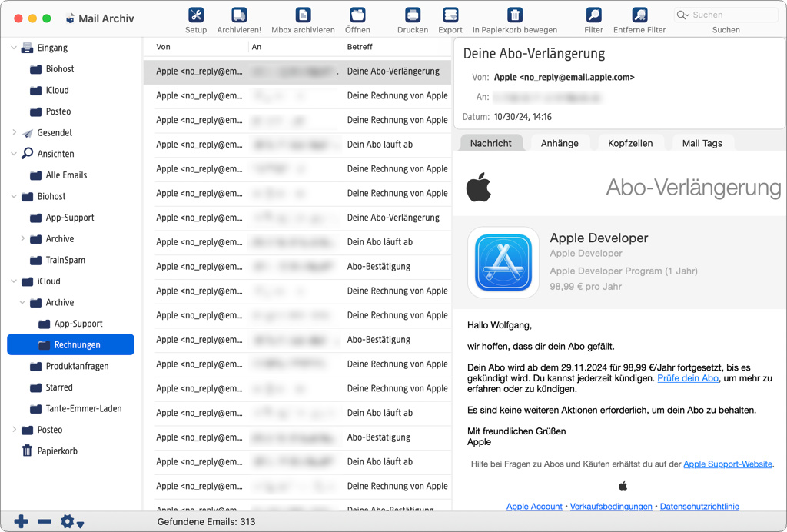Open the Apple Support-Website link

click(x=727, y=464)
